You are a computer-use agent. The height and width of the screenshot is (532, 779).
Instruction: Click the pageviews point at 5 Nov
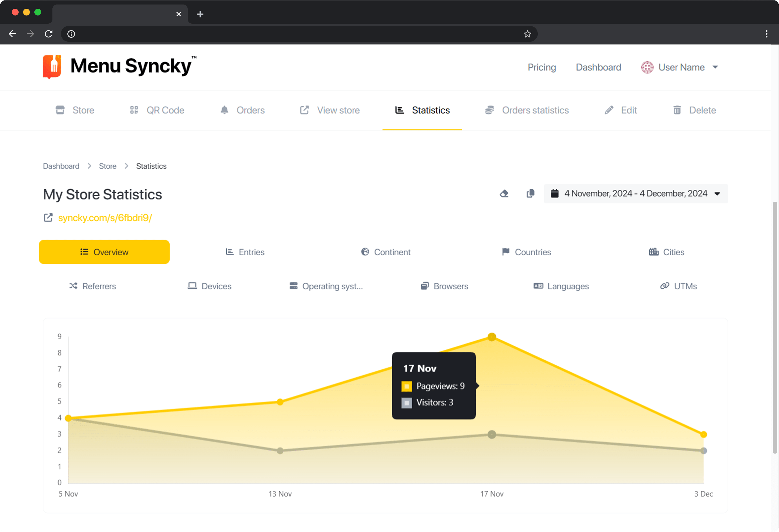coord(68,418)
